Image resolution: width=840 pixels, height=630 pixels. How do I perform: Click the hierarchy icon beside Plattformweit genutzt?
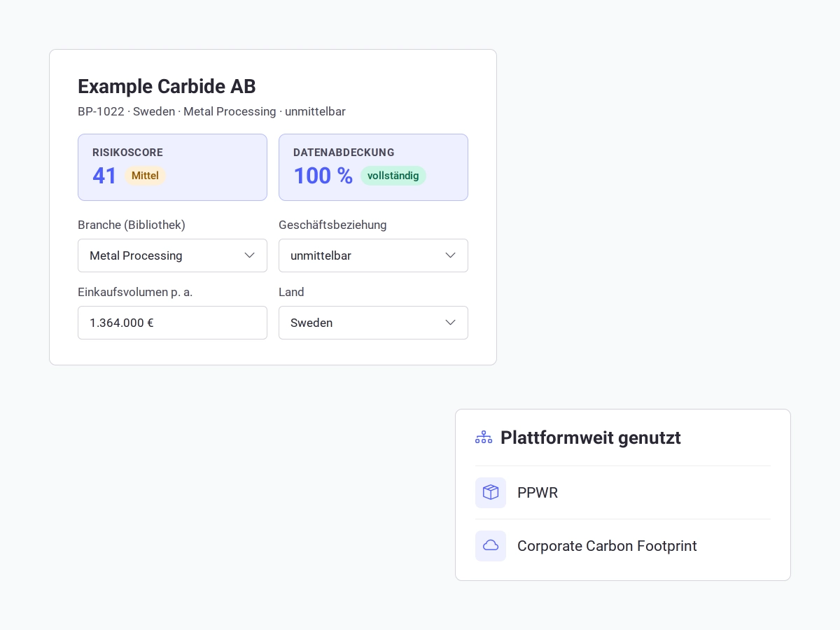click(x=484, y=437)
